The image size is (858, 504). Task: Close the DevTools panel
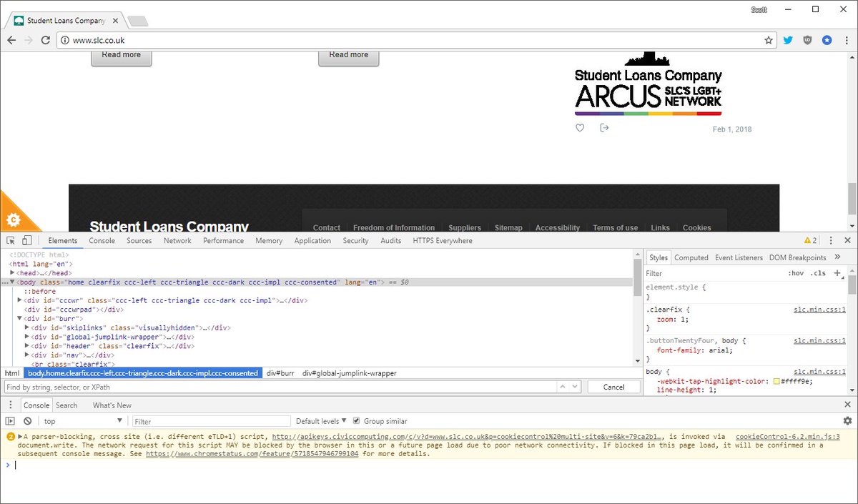(x=847, y=241)
